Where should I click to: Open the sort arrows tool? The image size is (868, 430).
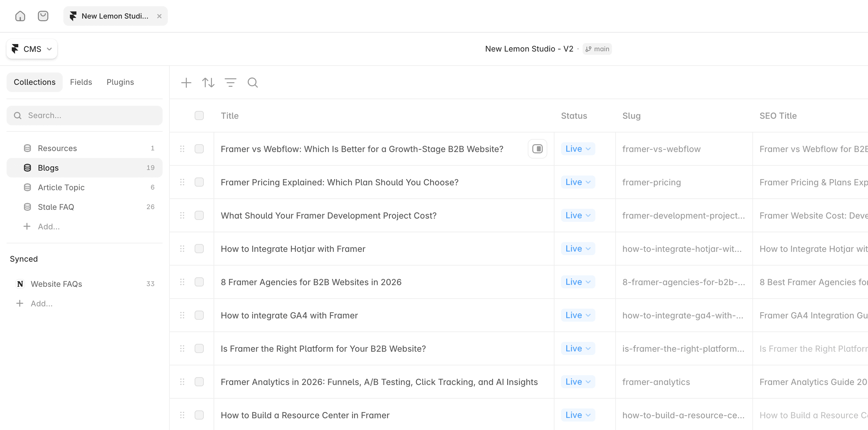pos(208,83)
